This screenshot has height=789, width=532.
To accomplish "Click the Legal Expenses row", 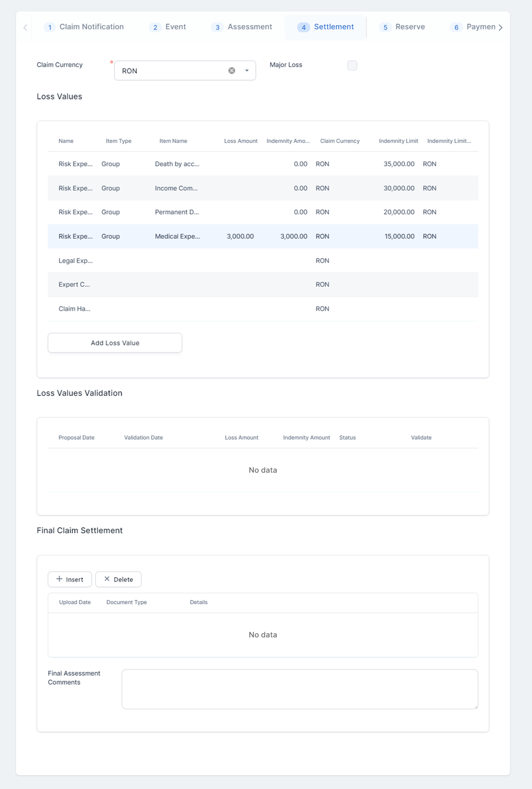I will pyautogui.click(x=76, y=261).
